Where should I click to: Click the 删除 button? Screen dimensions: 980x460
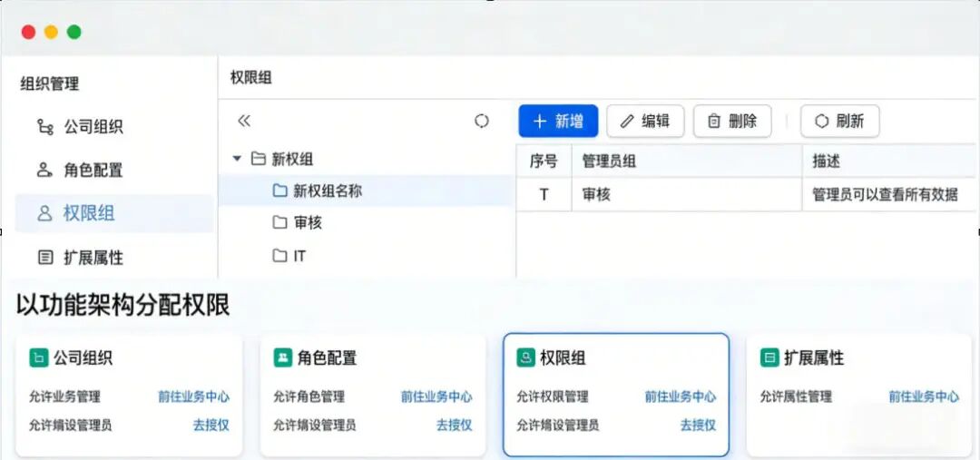pyautogui.click(x=732, y=122)
